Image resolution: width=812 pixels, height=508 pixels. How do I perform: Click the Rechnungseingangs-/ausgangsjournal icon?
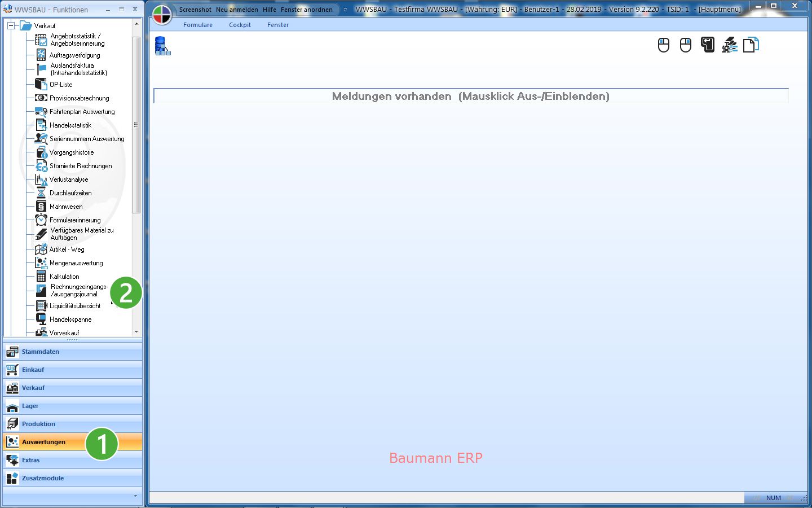[41, 290]
